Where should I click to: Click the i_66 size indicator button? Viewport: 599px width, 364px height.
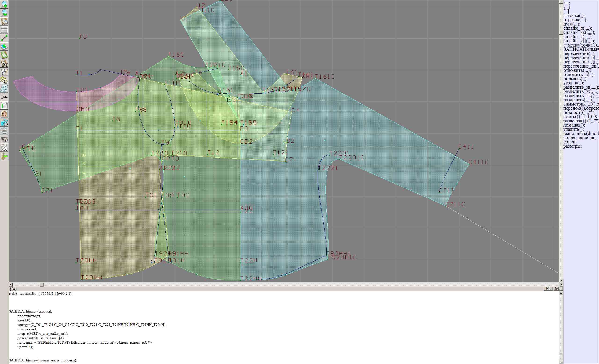click(x=4, y=97)
